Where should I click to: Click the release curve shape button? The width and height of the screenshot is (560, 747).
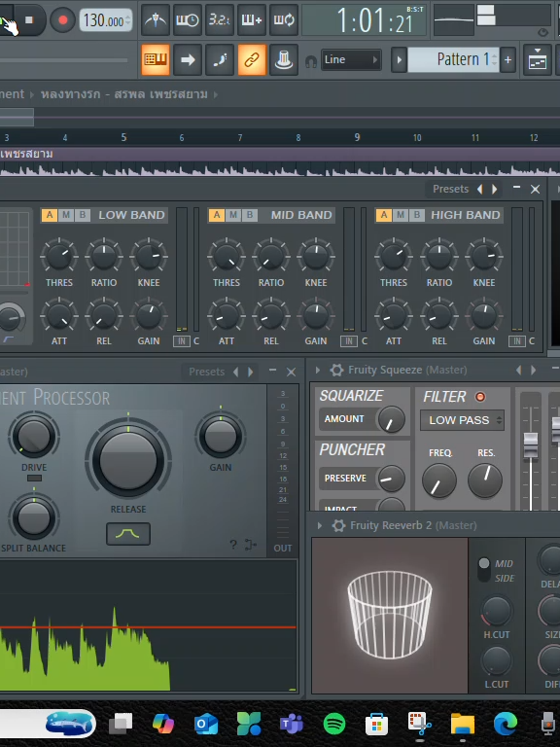[128, 534]
